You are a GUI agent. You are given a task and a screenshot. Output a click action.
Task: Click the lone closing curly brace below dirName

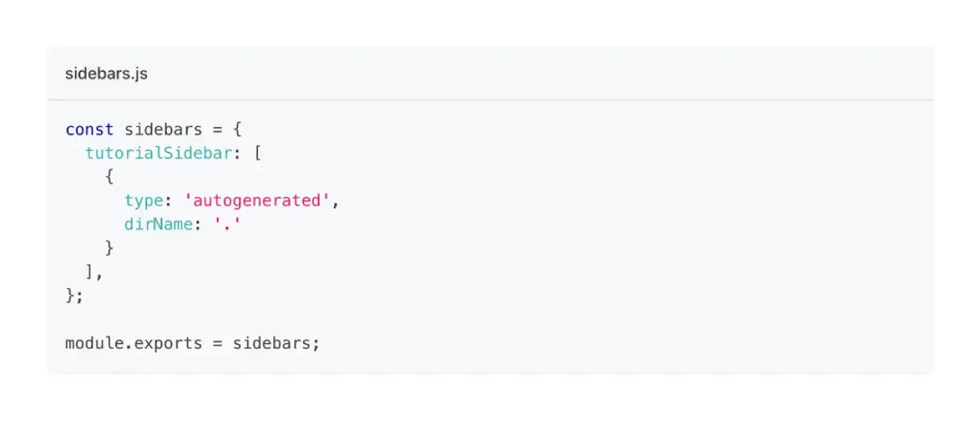(x=109, y=248)
